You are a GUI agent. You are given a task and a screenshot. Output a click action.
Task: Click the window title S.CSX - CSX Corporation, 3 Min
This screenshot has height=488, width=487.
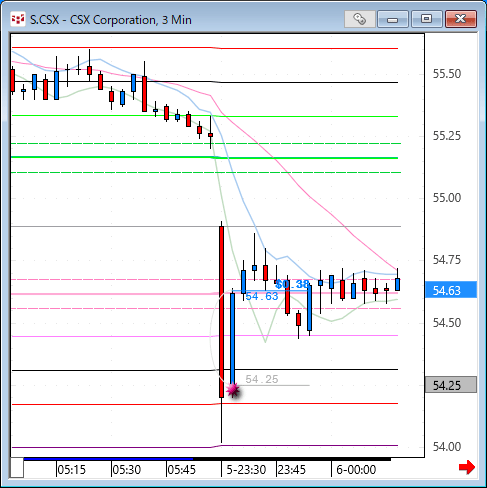pos(111,20)
